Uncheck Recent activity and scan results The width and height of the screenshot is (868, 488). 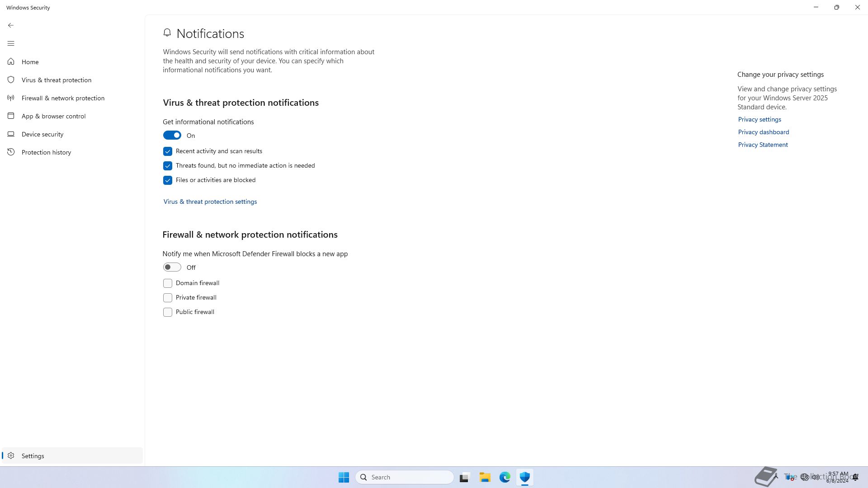click(168, 151)
